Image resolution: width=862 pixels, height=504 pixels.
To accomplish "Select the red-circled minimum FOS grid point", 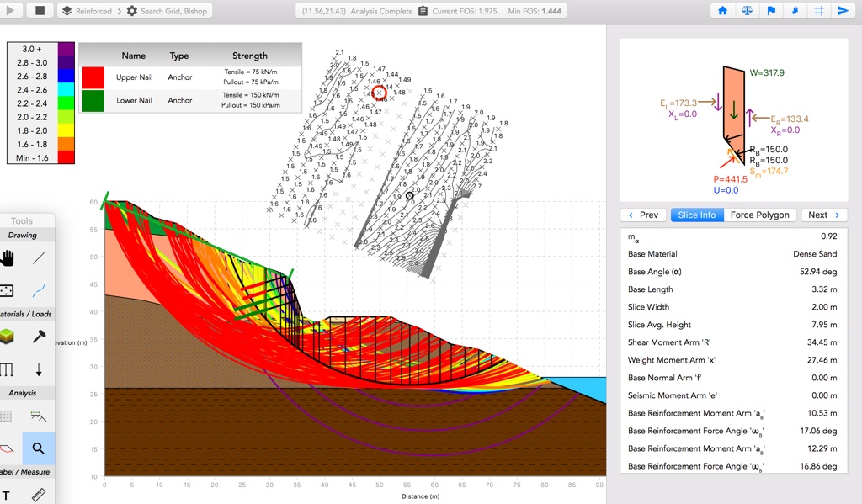I will pos(379,93).
